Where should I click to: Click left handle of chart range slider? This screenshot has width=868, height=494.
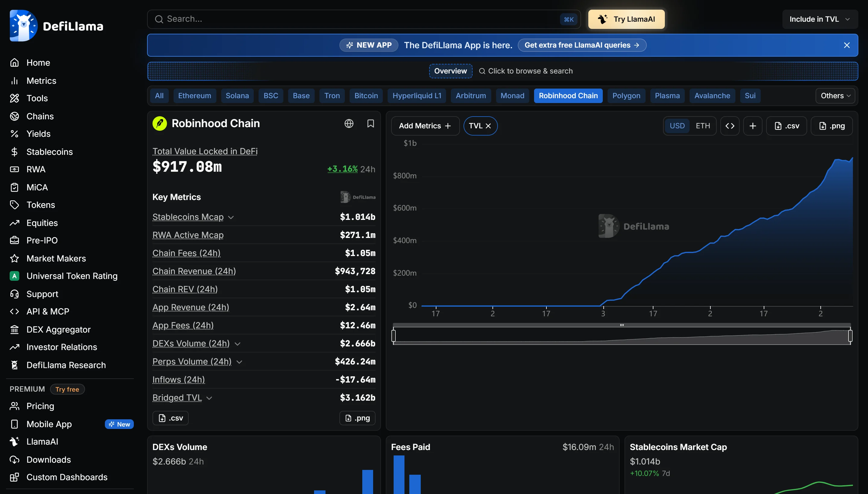click(393, 336)
